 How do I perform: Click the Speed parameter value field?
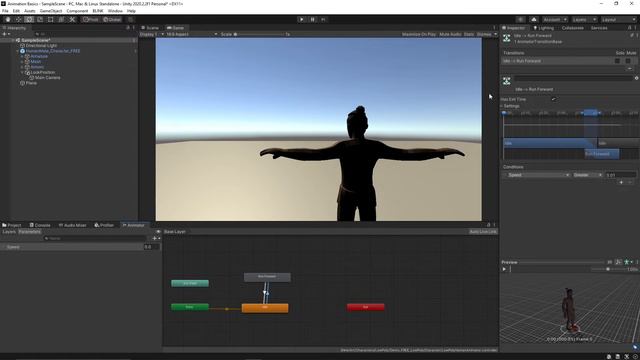(151, 247)
